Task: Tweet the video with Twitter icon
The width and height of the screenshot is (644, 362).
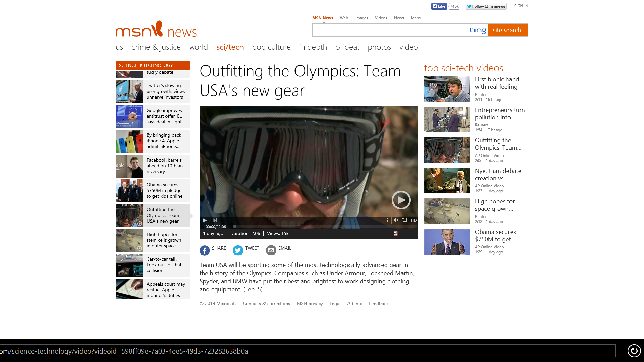Action: 238,250
